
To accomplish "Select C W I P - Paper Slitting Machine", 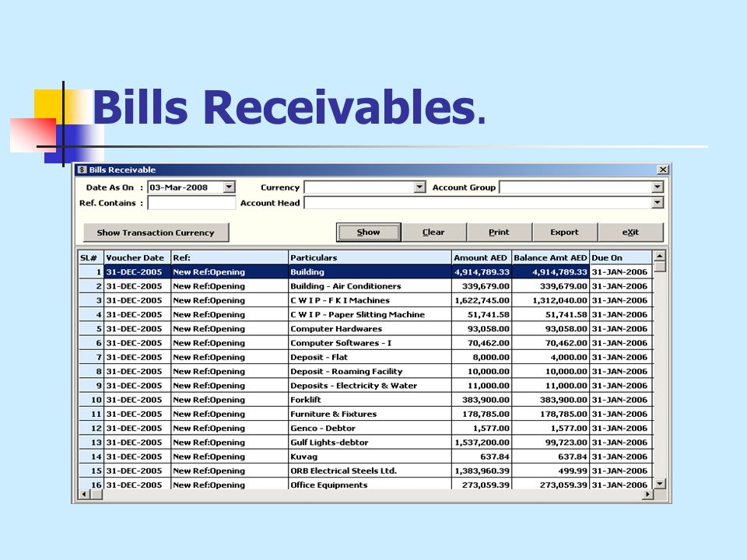I will click(370, 315).
